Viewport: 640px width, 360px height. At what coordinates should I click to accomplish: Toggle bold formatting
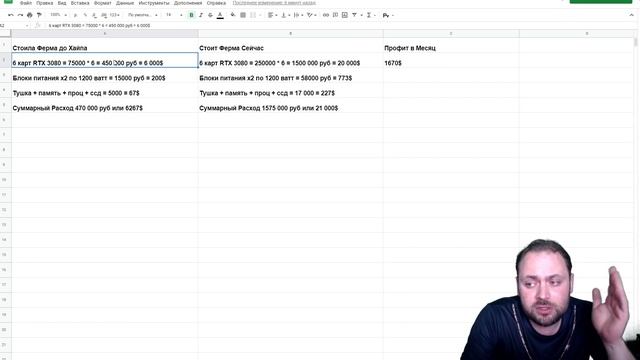pyautogui.click(x=191, y=15)
